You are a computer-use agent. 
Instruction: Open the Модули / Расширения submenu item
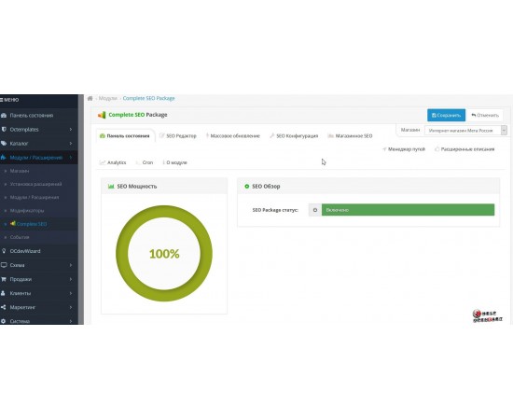coord(35,197)
